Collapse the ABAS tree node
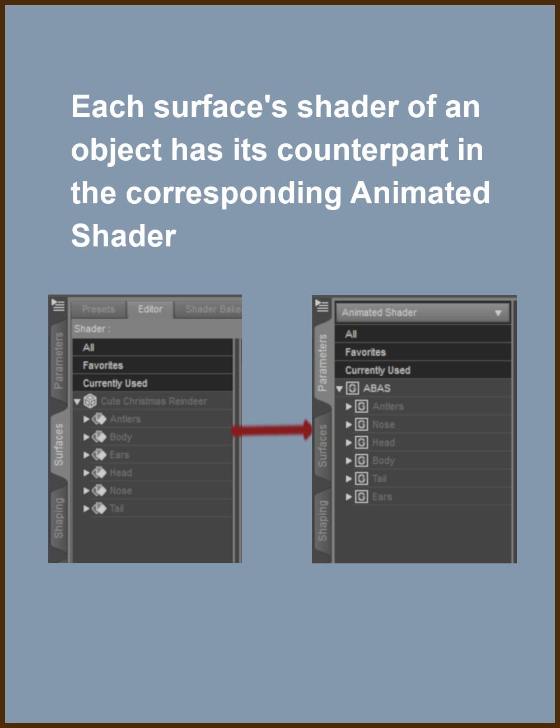 point(339,389)
